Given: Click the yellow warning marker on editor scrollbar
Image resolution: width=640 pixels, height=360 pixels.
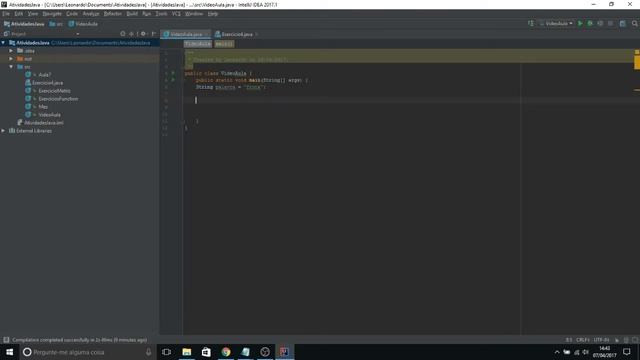Looking at the screenshot, I should pyautogui.click(x=637, y=62).
